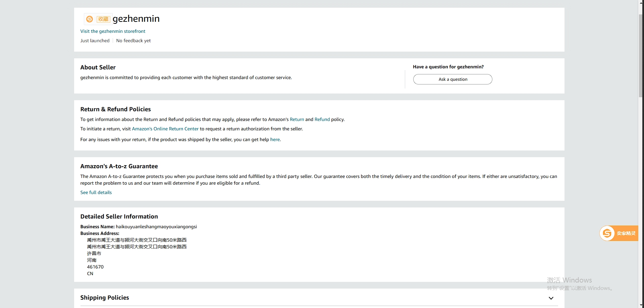Click the postal code 461670
The image size is (644, 308).
coord(95,267)
